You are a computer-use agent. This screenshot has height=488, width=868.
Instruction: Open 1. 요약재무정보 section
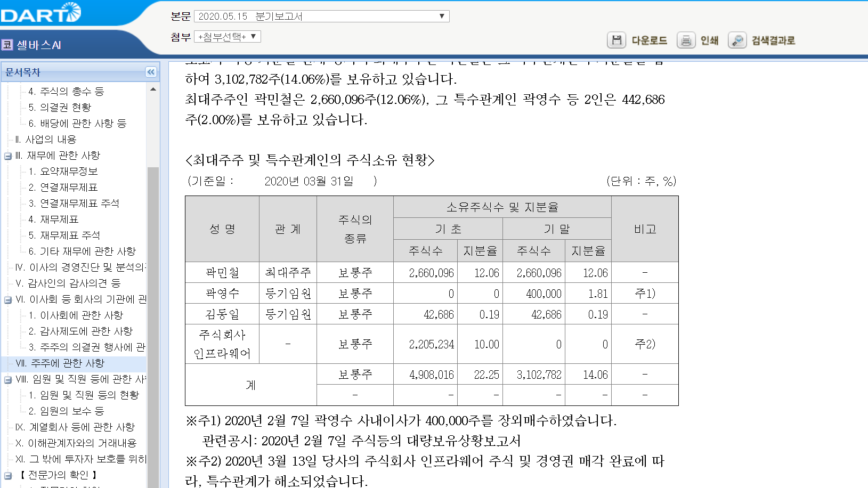[x=63, y=172]
